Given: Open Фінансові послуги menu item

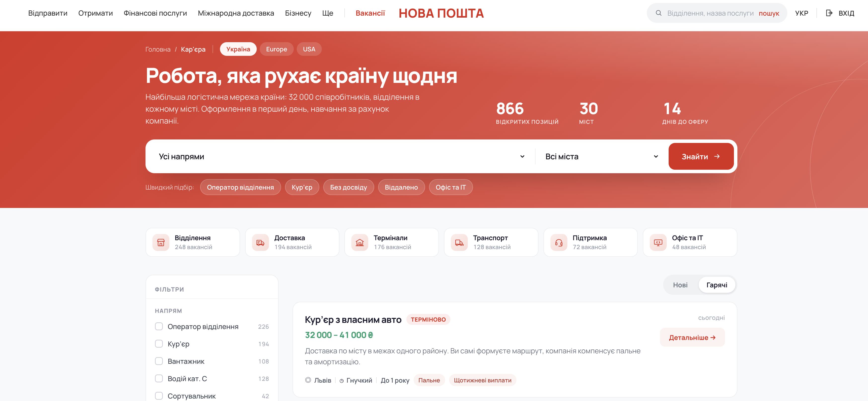Looking at the screenshot, I should pos(155,13).
